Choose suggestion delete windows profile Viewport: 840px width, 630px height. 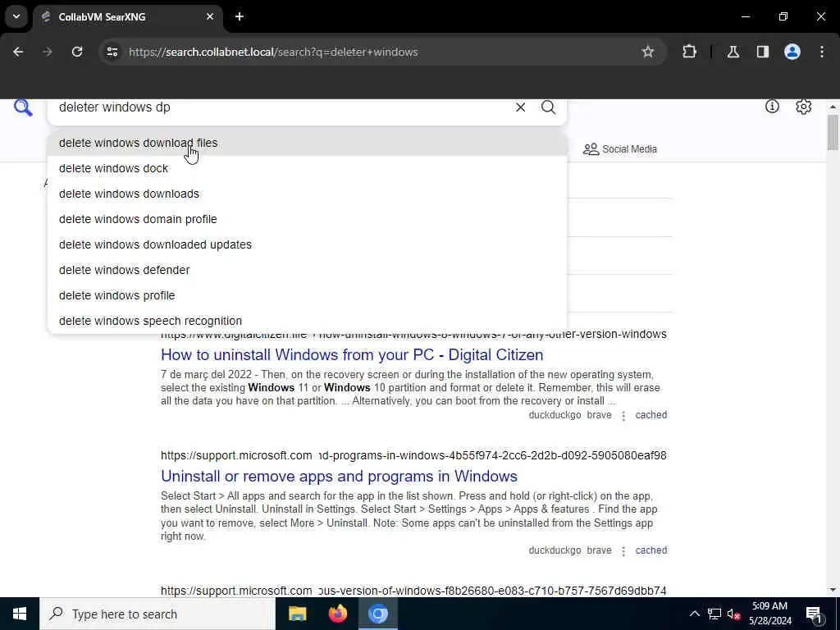point(307,295)
